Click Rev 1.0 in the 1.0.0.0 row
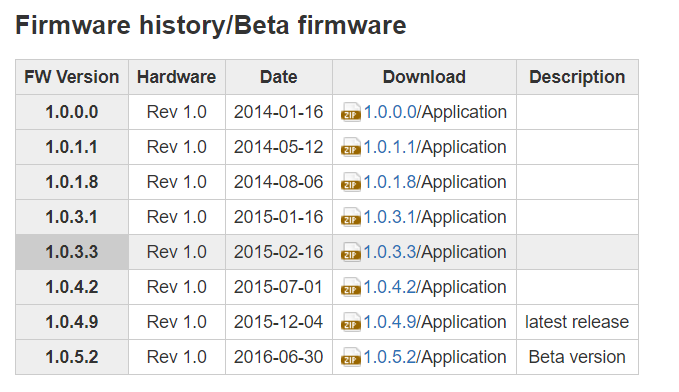 (x=177, y=112)
